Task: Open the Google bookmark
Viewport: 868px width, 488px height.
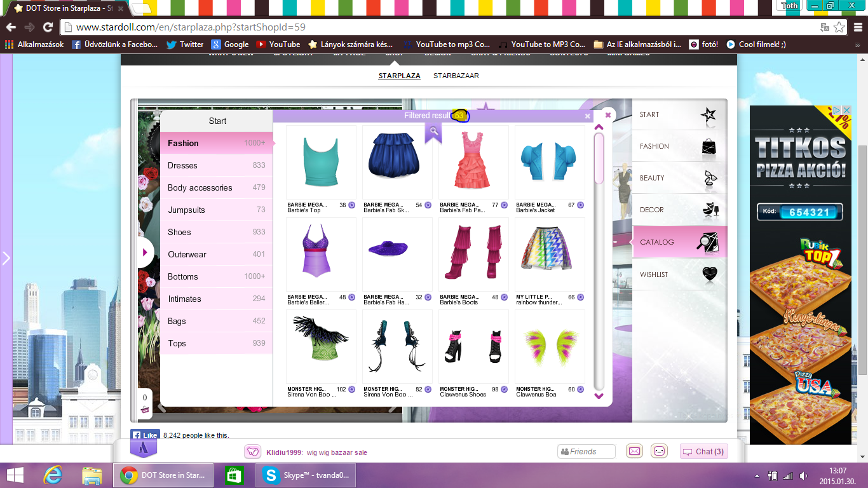Action: [x=230, y=44]
